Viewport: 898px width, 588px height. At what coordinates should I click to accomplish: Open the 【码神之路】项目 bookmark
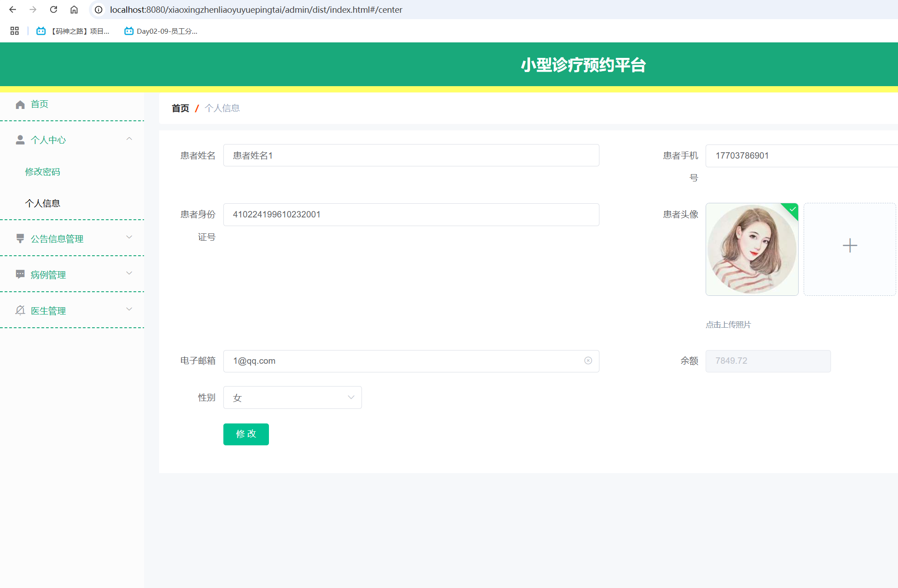(73, 31)
